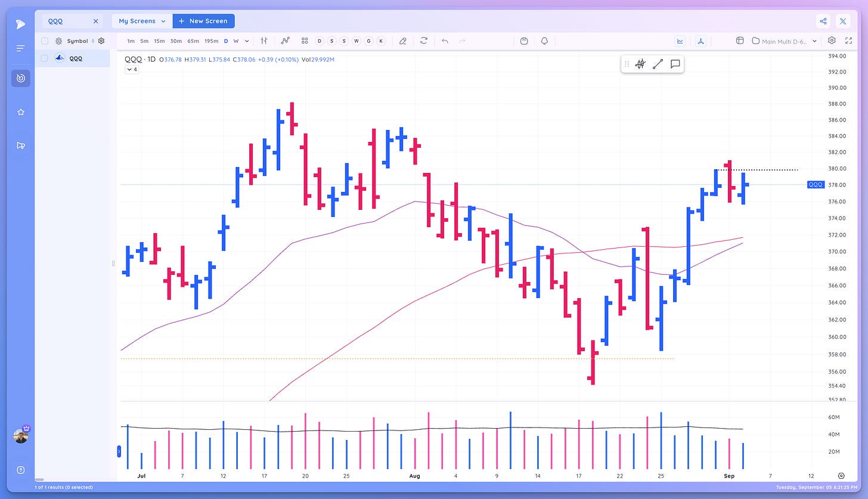Expand the volume pane side handle
868x499 pixels.
(119, 451)
